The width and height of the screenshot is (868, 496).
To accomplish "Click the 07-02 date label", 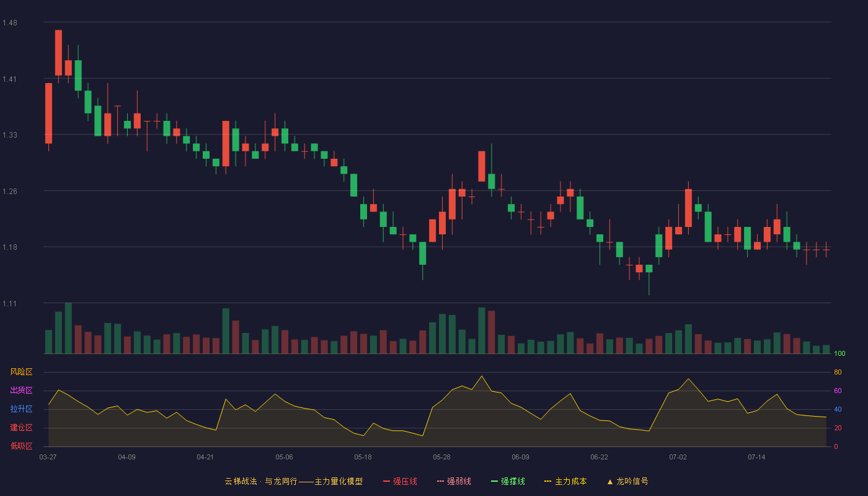I will coord(678,457).
